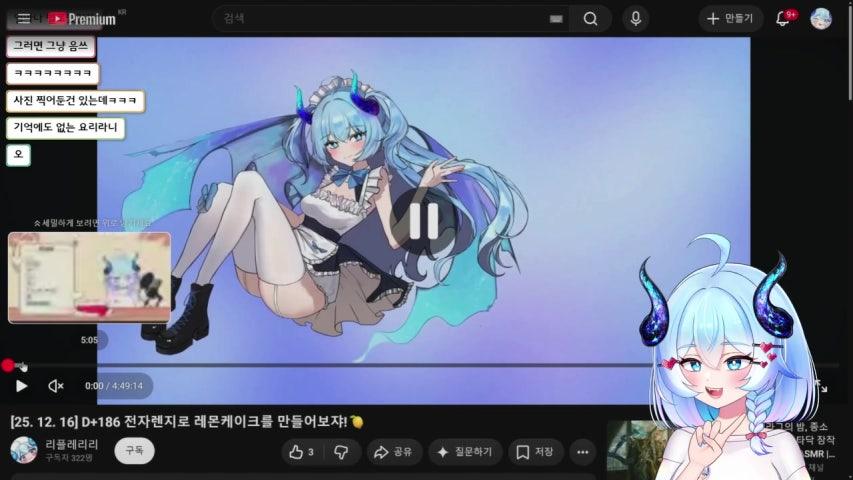
Task: Open the 만들기 create button
Action: (730, 19)
